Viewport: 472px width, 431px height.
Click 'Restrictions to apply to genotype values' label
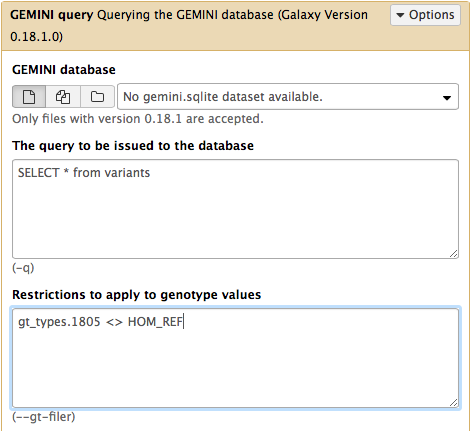coord(137,295)
